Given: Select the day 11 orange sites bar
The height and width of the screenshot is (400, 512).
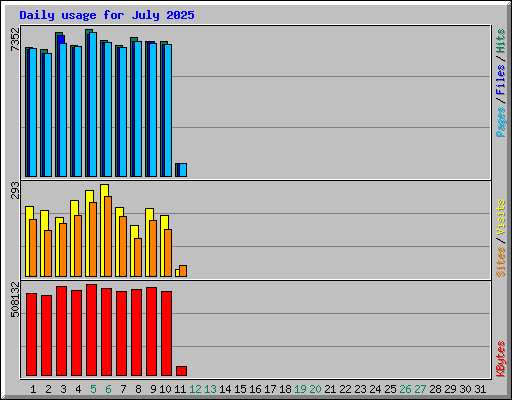Looking at the screenshot, I should 183,271.
